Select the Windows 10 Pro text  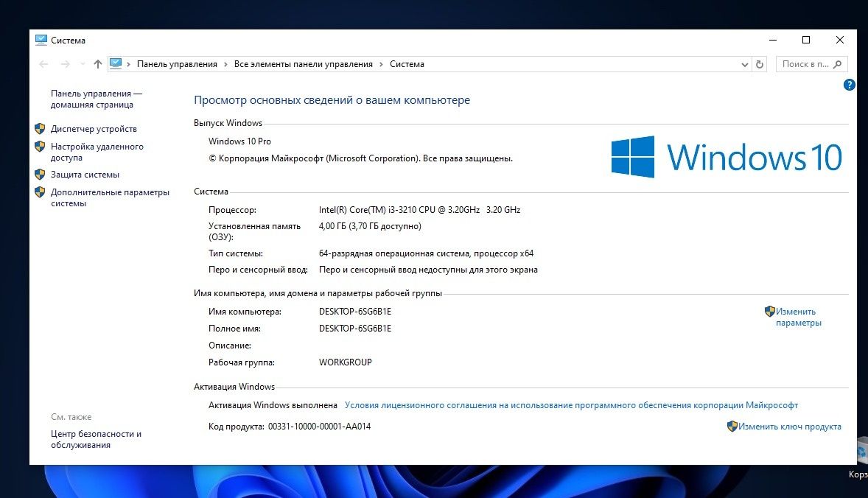tap(239, 141)
